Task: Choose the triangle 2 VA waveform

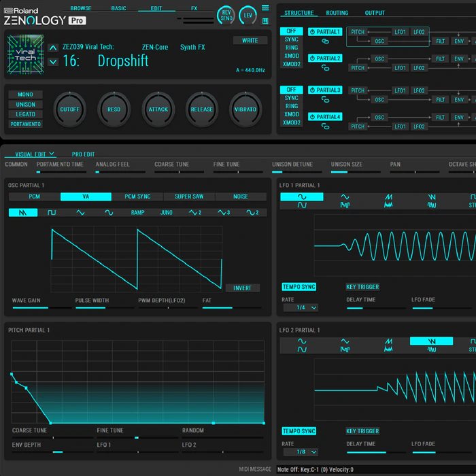Action: (195, 212)
